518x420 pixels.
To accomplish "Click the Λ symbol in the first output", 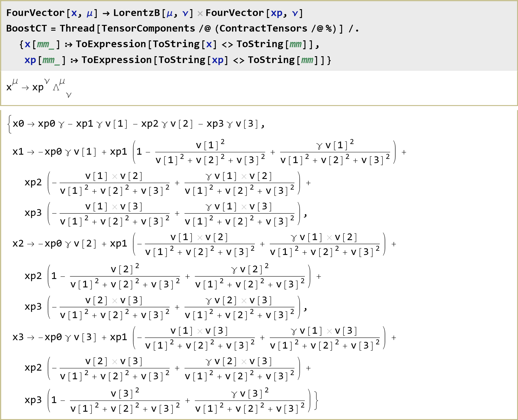I will point(56,87).
